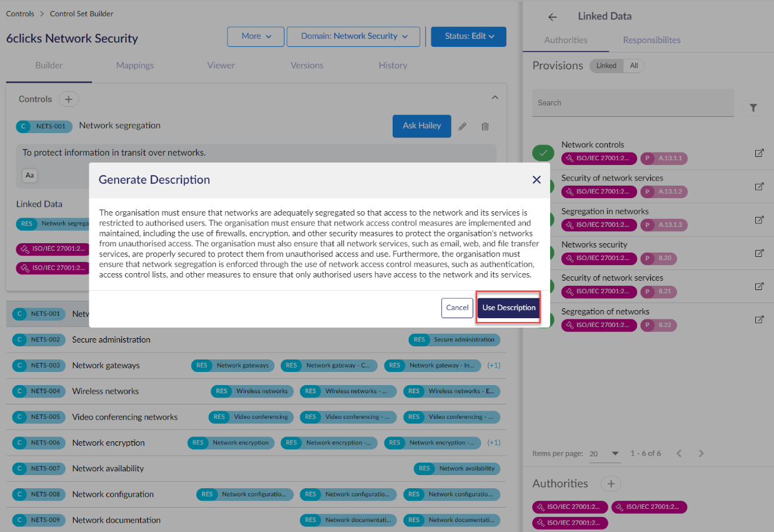The width and height of the screenshot is (774, 532).
Task: Go back using the Linked Data arrow
Action: point(552,17)
